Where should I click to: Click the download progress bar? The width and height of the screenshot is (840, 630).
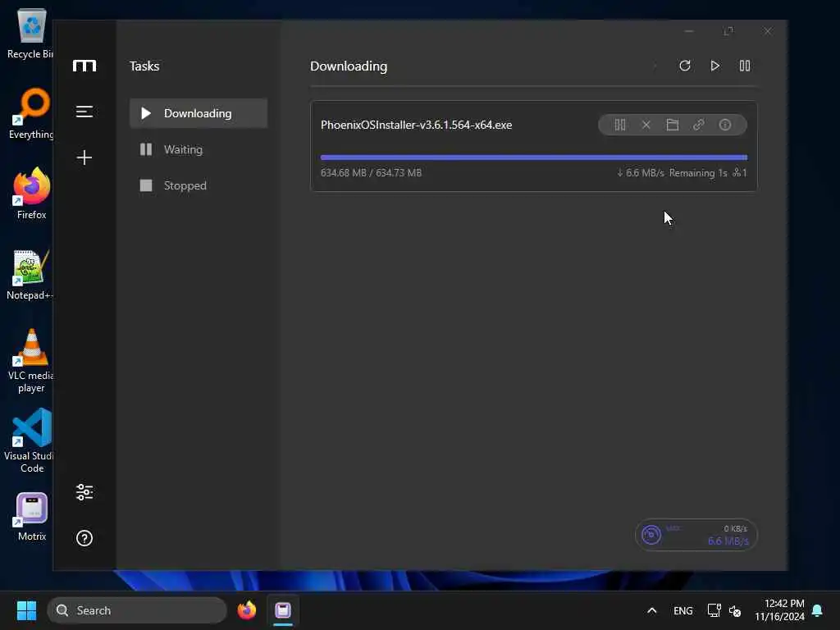click(533, 157)
